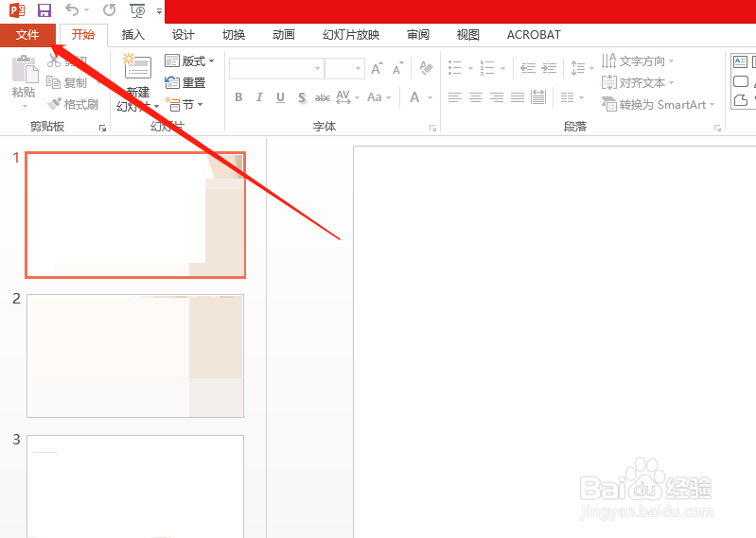Open the 节 section dropdown
This screenshot has height=538, width=756.
(x=185, y=104)
